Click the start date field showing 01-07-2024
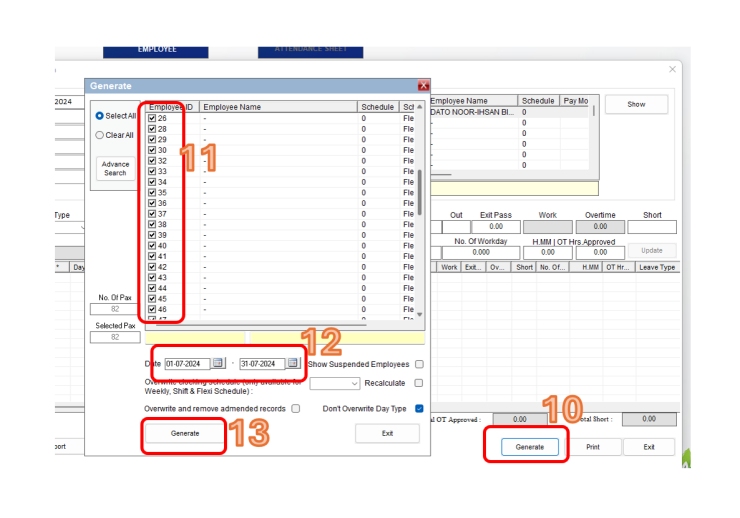The width and height of the screenshot is (740, 518). tap(187, 364)
